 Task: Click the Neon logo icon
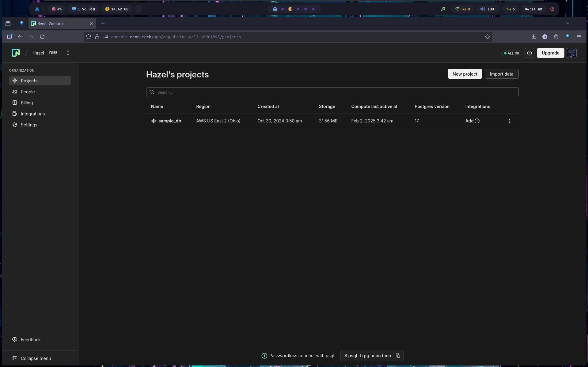16,53
